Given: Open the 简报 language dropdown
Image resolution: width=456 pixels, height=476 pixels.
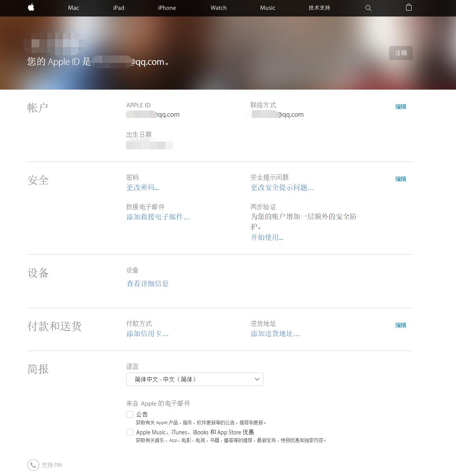Looking at the screenshot, I should point(194,379).
